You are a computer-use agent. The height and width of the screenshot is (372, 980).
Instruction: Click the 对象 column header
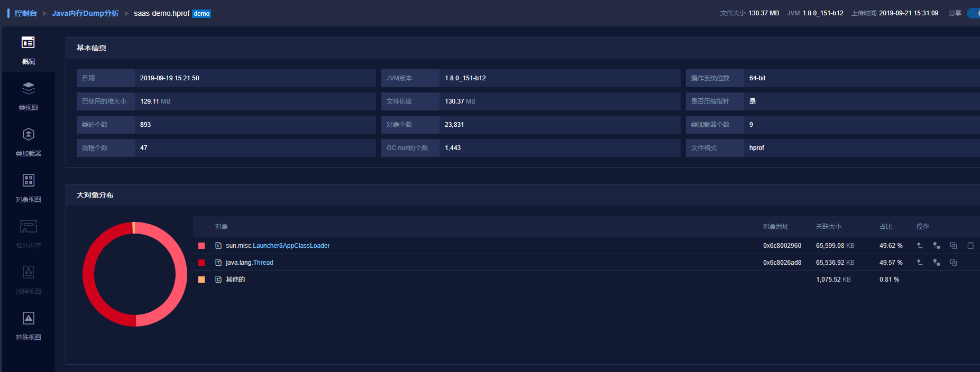[222, 227]
